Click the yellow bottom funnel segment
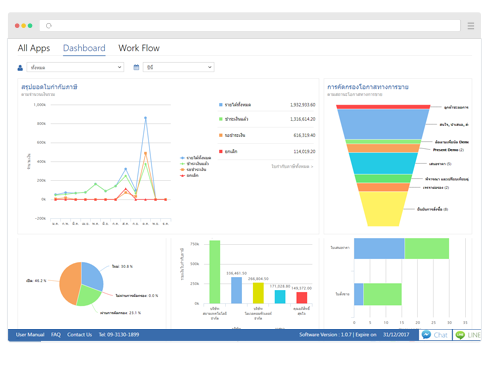 pos(383,208)
